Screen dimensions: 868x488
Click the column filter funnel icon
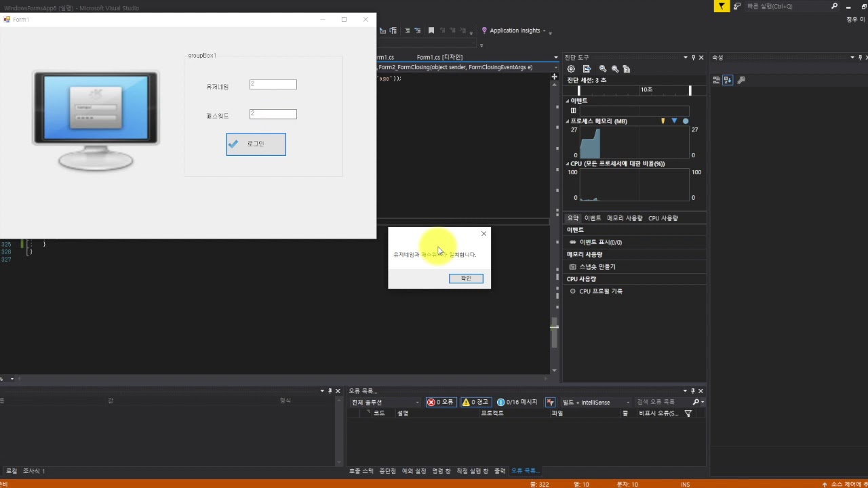coord(688,413)
